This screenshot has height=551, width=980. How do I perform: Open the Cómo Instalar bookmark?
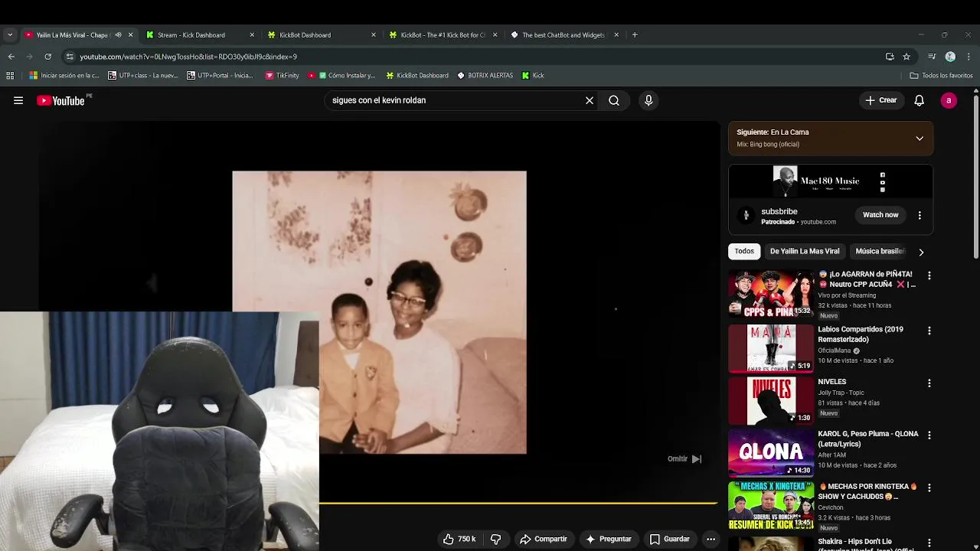pos(341,76)
